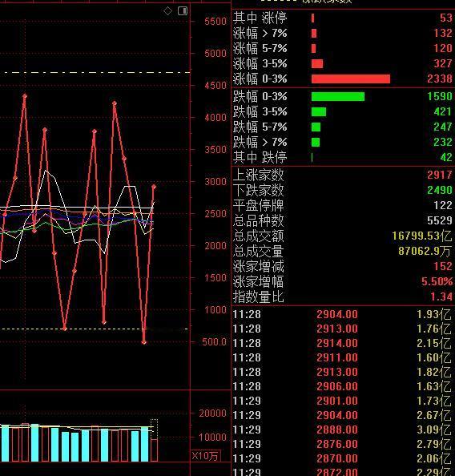Click the 总品种数 value 5529

(x=440, y=220)
